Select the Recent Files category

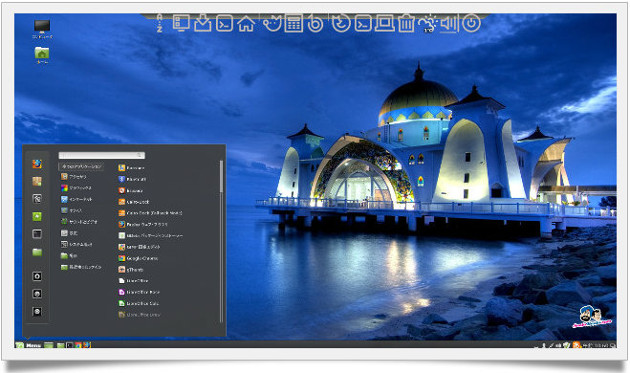[81, 267]
